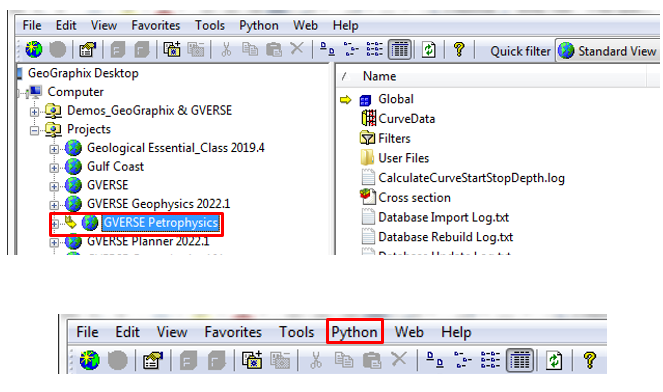The image size is (663, 392).
Task: Switch to large icons view in upper toolbar
Action: pyautogui.click(x=327, y=49)
